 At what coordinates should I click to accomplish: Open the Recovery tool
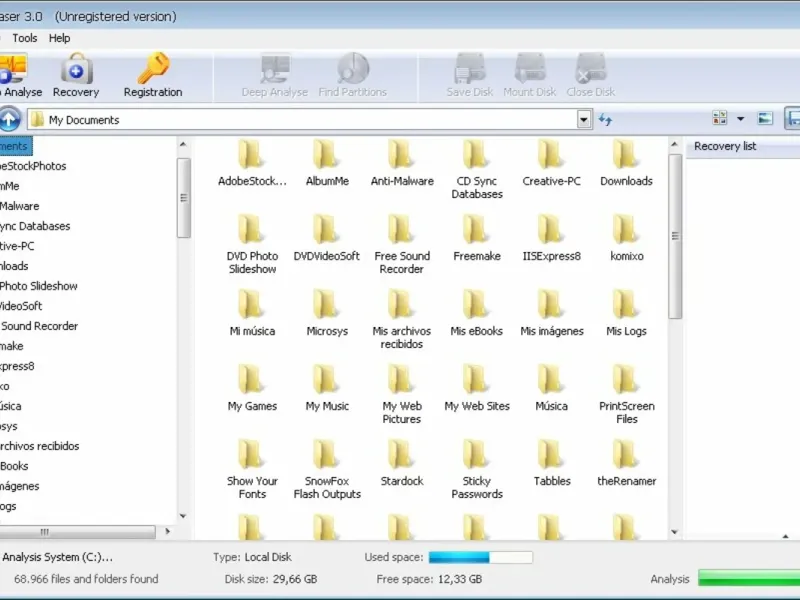(76, 76)
